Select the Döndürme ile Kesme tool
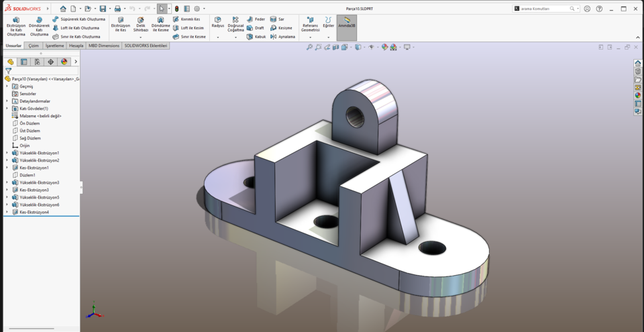644x332 pixels. (x=160, y=25)
